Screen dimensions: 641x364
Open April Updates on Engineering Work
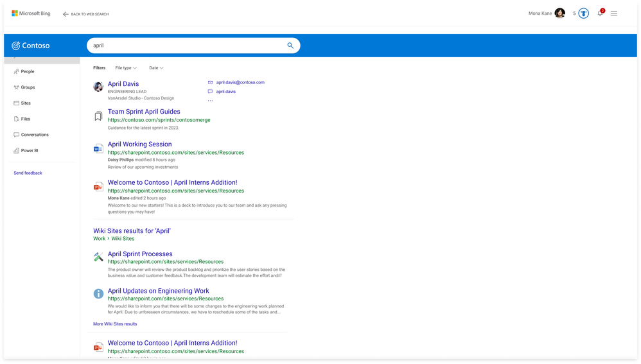coord(158,291)
